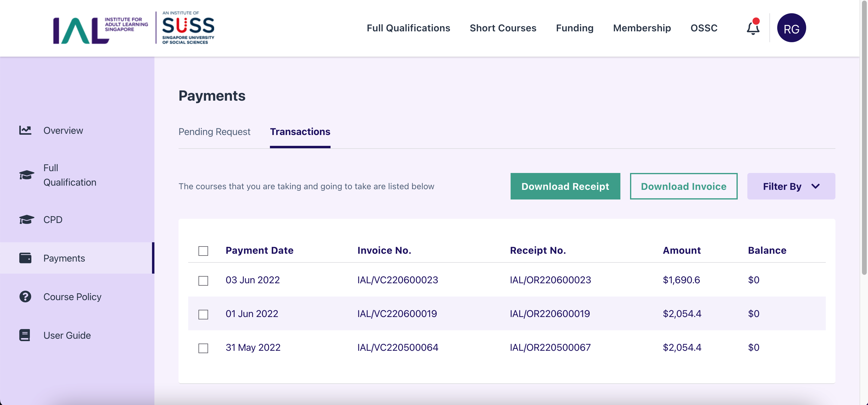
Task: Expand the Filter By dropdown
Action: (791, 186)
